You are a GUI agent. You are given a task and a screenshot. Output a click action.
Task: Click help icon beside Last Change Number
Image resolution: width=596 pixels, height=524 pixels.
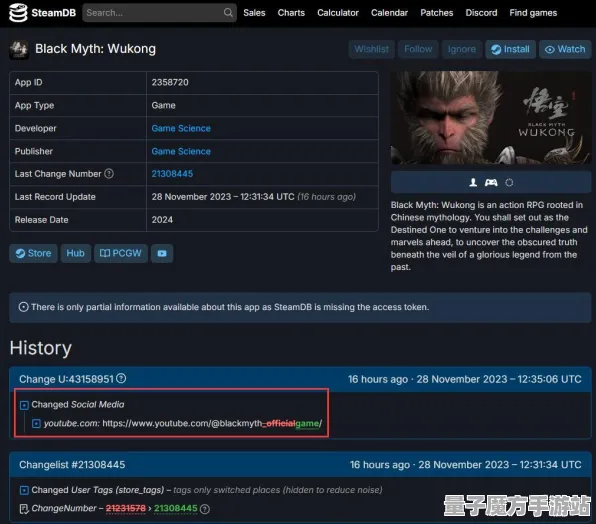pyautogui.click(x=109, y=174)
